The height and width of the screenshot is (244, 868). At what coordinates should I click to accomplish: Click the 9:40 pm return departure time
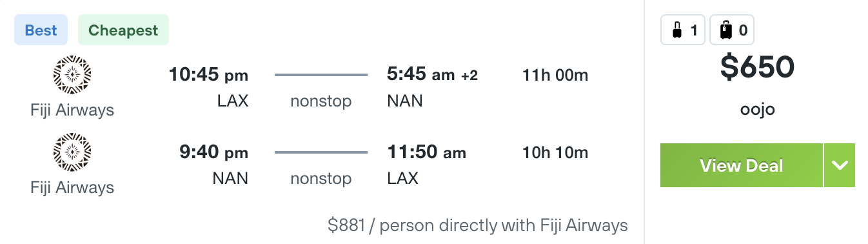(213, 152)
